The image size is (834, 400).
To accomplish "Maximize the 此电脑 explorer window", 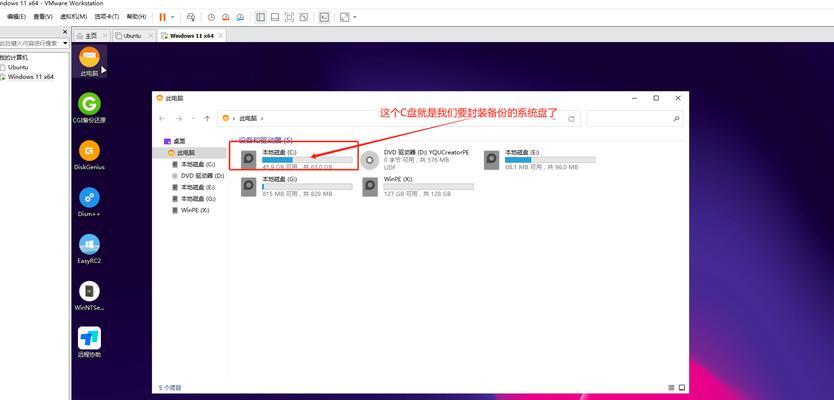I will 656,98.
